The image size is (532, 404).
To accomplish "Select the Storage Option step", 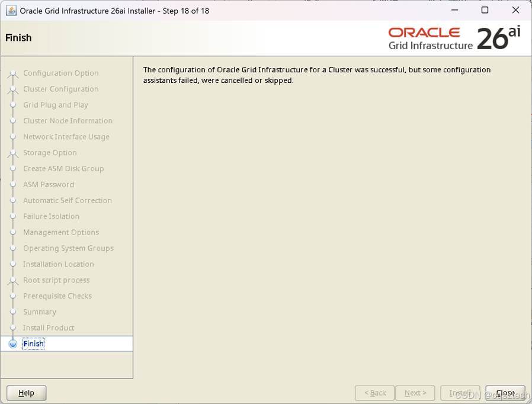I will pos(50,153).
